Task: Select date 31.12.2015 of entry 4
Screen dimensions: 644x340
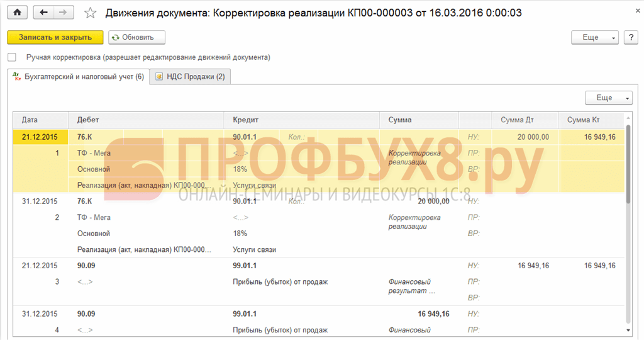Action: [40, 314]
